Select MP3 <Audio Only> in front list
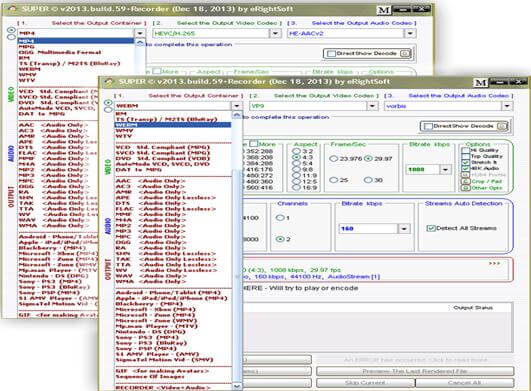The width and height of the screenshot is (531, 391). coord(173,231)
